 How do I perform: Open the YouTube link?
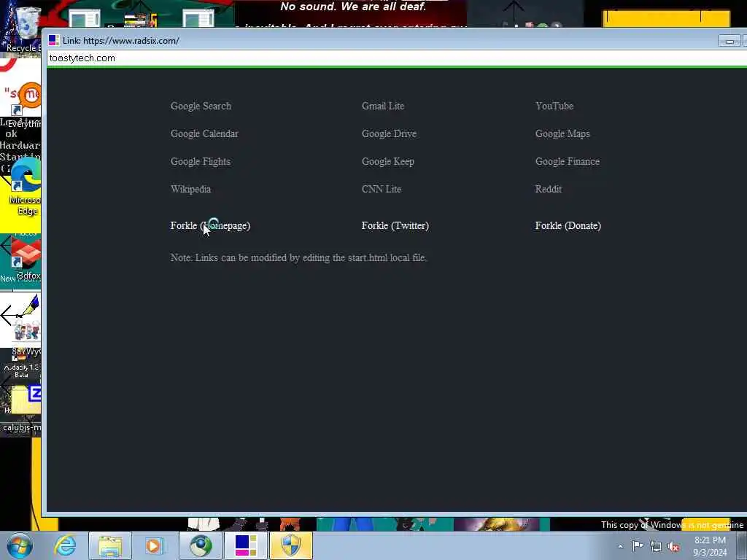554,106
